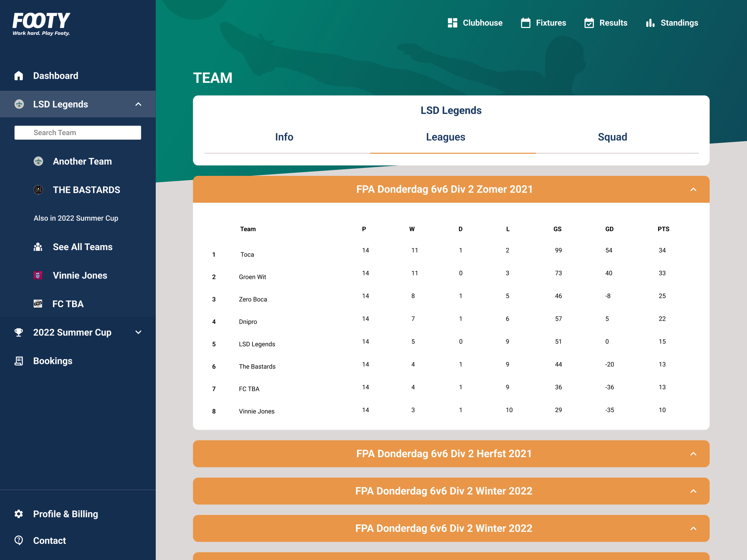Click the Results checked-calendar icon
747x560 pixels.
[589, 23]
